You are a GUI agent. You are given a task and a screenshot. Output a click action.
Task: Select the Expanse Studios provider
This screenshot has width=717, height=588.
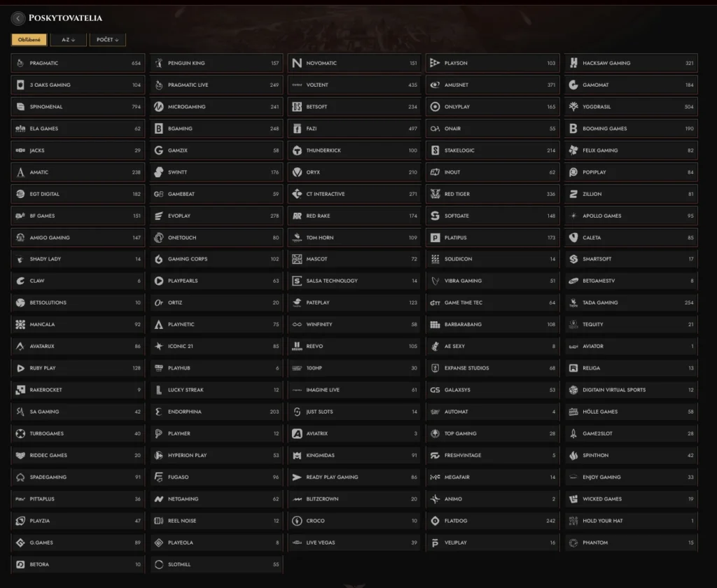click(x=493, y=368)
